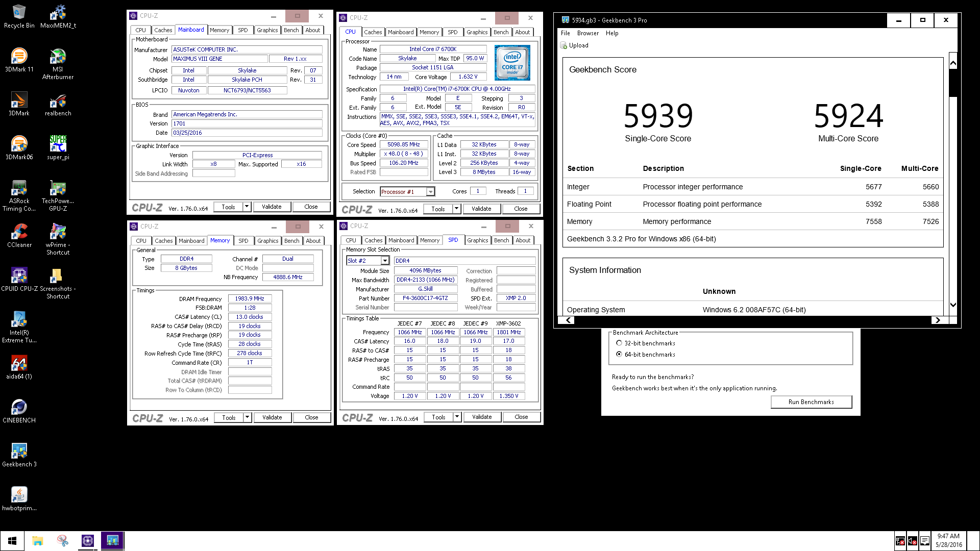This screenshot has height=551, width=980.
Task: Launch CINEBENCH desktop icon
Action: click(19, 411)
